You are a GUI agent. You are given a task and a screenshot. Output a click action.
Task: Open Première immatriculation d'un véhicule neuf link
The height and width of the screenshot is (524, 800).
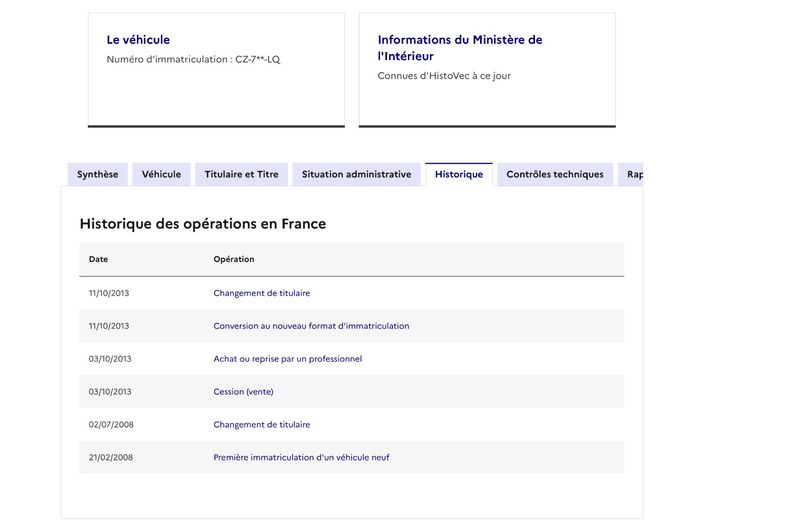301,457
